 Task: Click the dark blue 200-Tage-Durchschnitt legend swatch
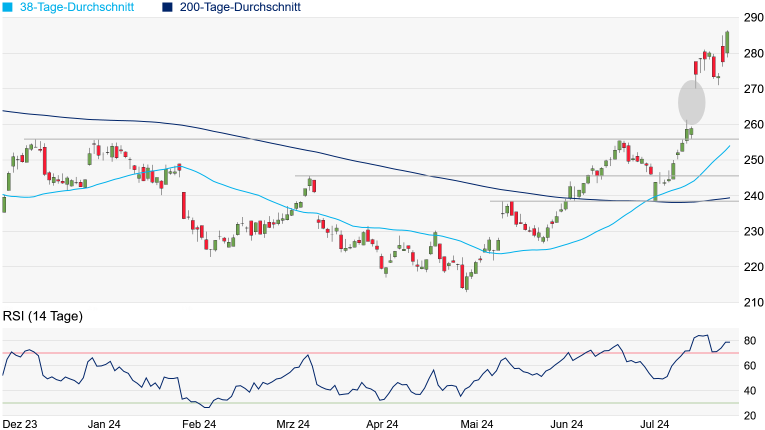coord(167,7)
